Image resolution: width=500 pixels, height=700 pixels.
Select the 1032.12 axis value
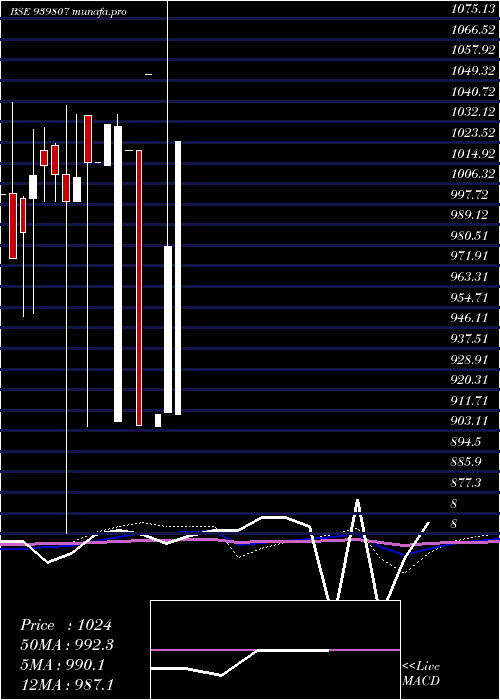(473, 112)
